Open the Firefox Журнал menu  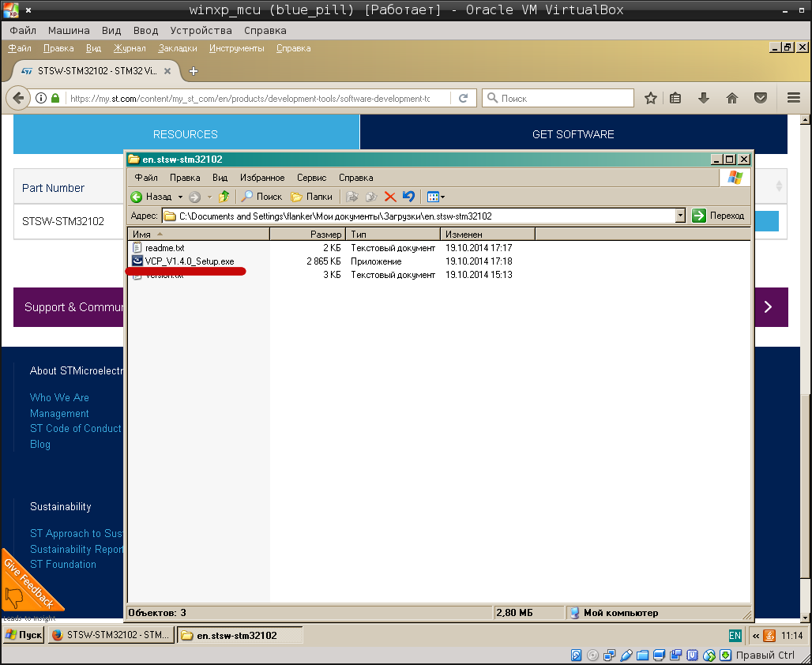130,48
